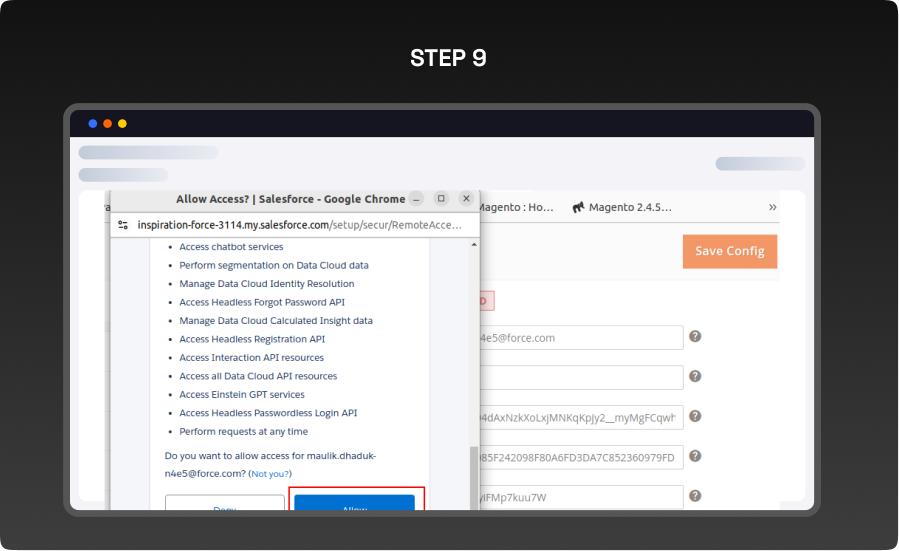Close the Allow Access Salesforce popup
The width and height of the screenshot is (899, 551).
coord(466,199)
